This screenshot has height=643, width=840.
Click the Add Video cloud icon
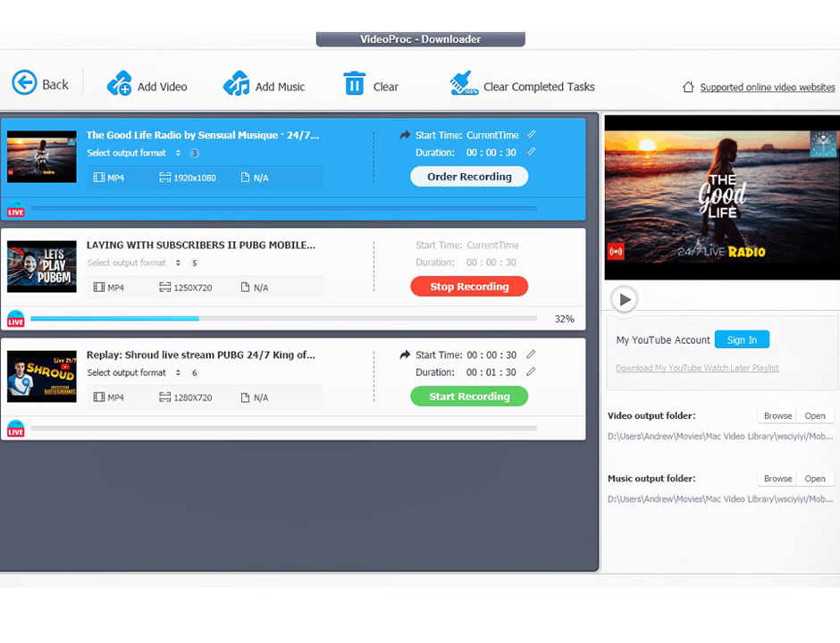[120, 84]
